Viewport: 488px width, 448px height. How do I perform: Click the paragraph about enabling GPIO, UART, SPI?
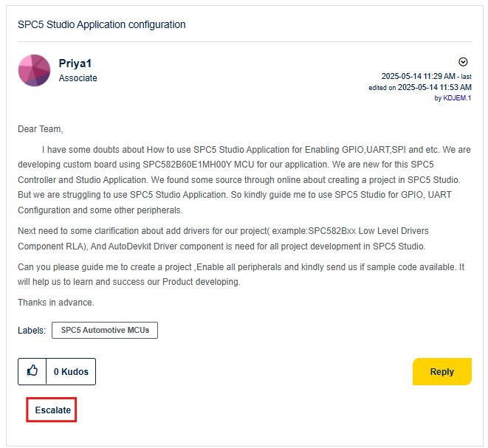coord(244,173)
